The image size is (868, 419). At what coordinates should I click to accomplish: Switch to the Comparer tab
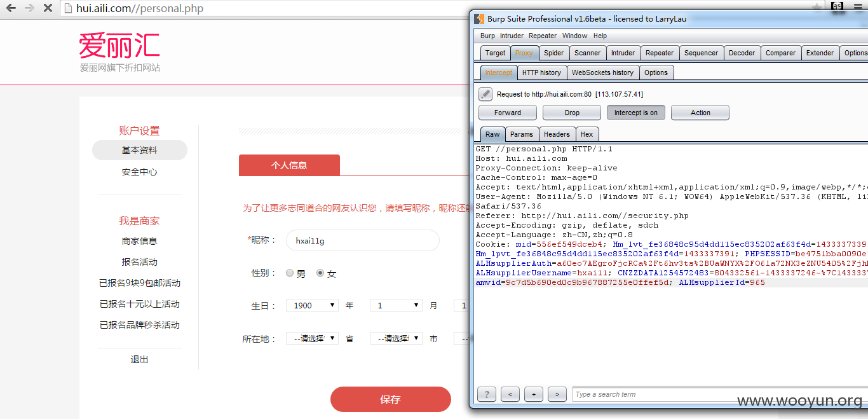[780, 53]
